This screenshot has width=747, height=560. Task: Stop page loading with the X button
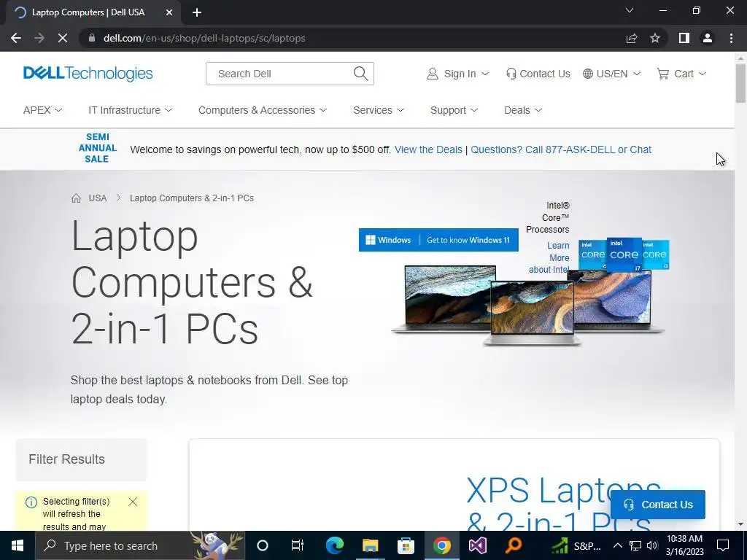(x=63, y=38)
